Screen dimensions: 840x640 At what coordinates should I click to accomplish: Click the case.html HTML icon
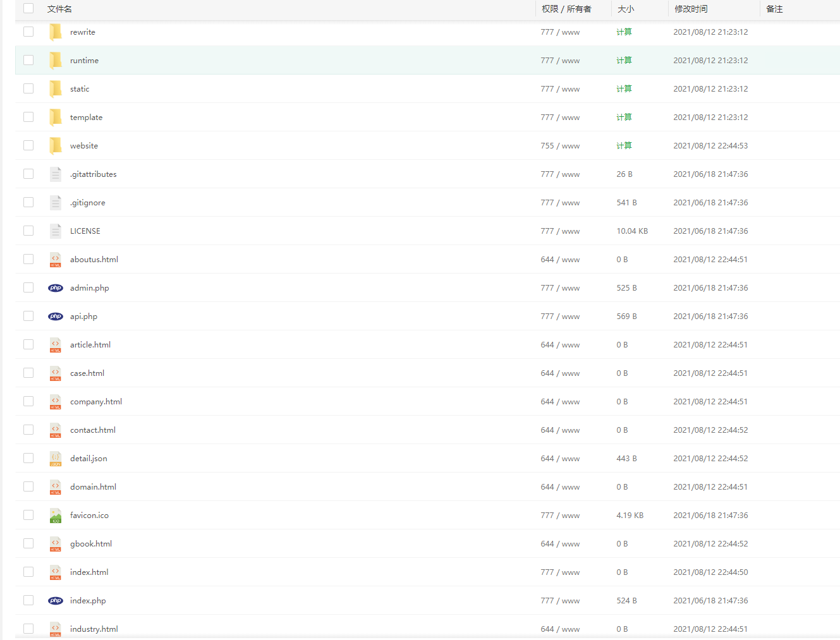pyautogui.click(x=56, y=373)
